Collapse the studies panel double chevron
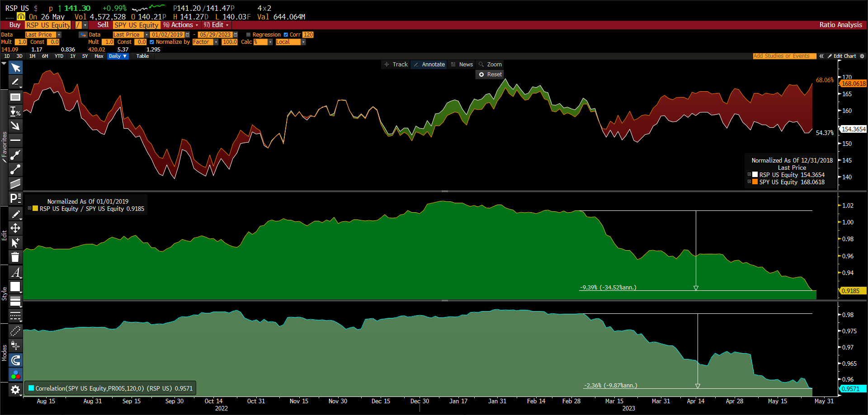The image size is (868, 415). click(x=821, y=56)
